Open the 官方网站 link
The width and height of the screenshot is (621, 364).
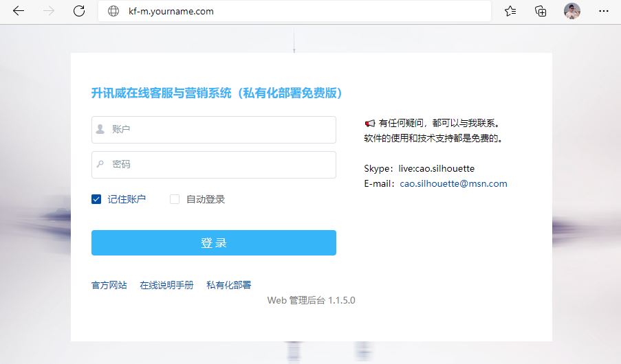point(109,285)
